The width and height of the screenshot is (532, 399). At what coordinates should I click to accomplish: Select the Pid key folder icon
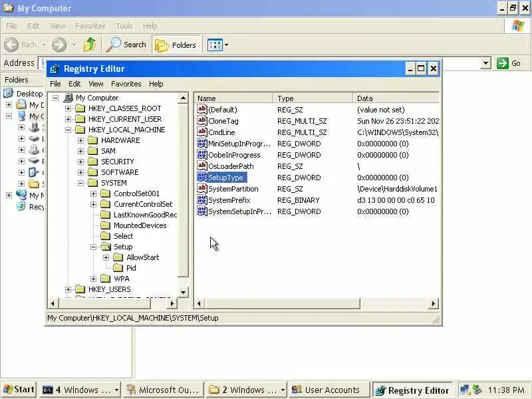pyautogui.click(x=118, y=268)
